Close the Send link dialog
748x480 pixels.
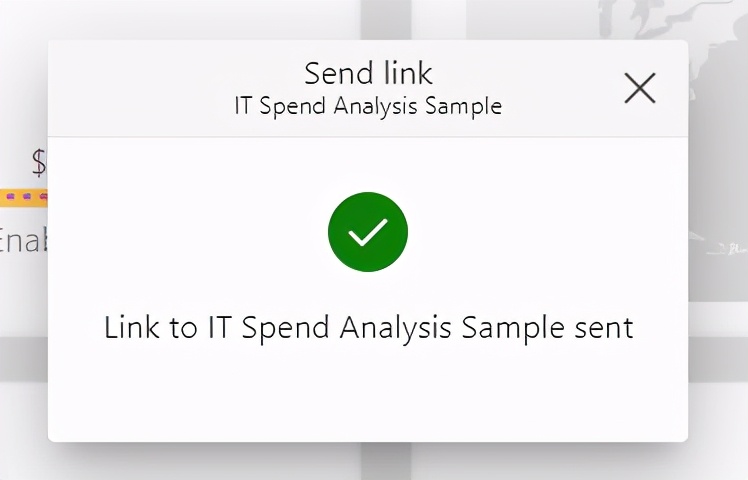(x=640, y=88)
